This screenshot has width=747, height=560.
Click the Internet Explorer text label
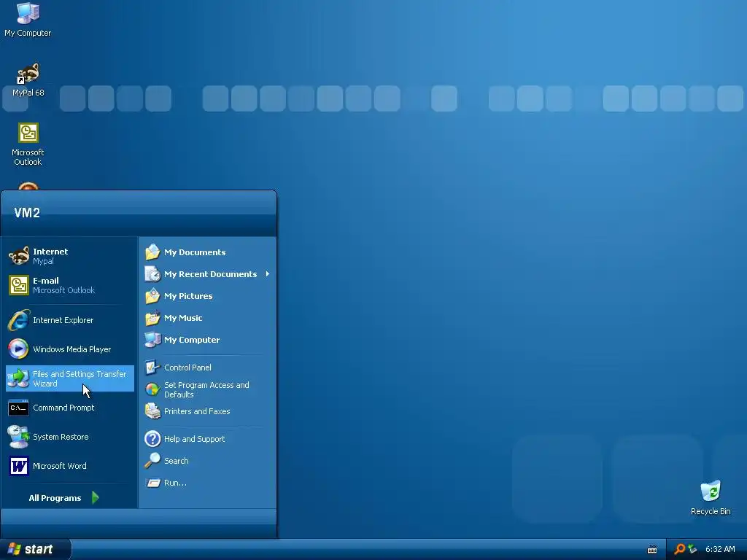tap(63, 320)
